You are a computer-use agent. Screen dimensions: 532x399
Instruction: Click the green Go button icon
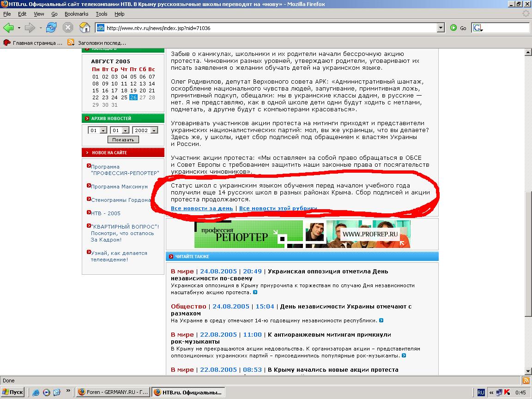(x=453, y=28)
